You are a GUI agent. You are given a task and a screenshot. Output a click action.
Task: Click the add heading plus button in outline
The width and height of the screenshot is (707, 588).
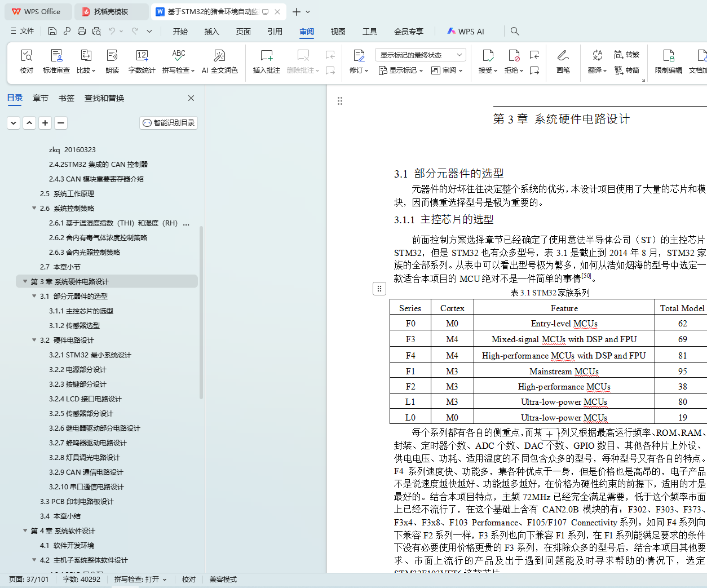point(45,123)
